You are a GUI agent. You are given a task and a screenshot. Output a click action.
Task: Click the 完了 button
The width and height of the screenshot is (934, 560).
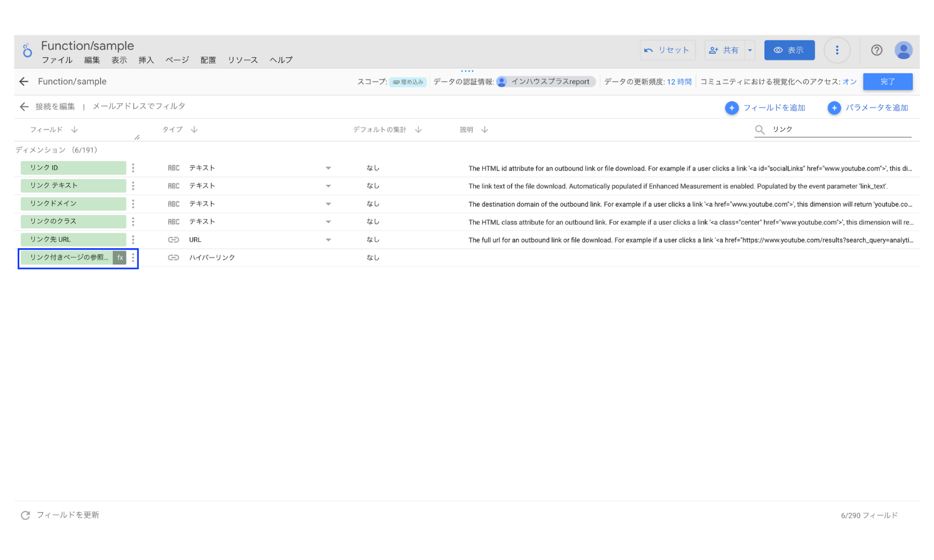click(888, 82)
